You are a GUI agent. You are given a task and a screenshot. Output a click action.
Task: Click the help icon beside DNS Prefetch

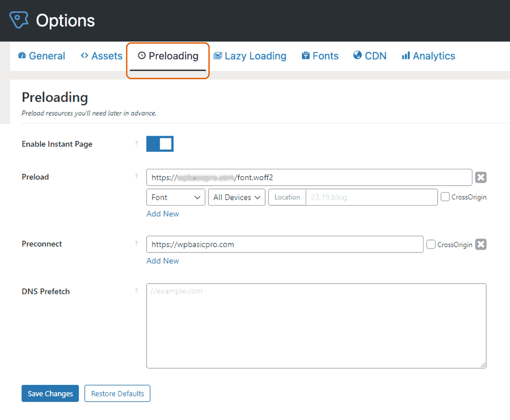[x=136, y=291]
